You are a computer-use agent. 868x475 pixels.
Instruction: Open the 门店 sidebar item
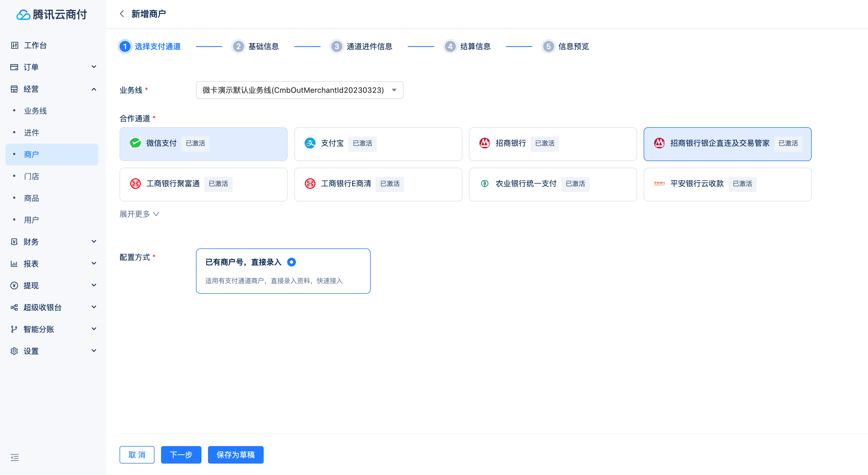(52, 176)
